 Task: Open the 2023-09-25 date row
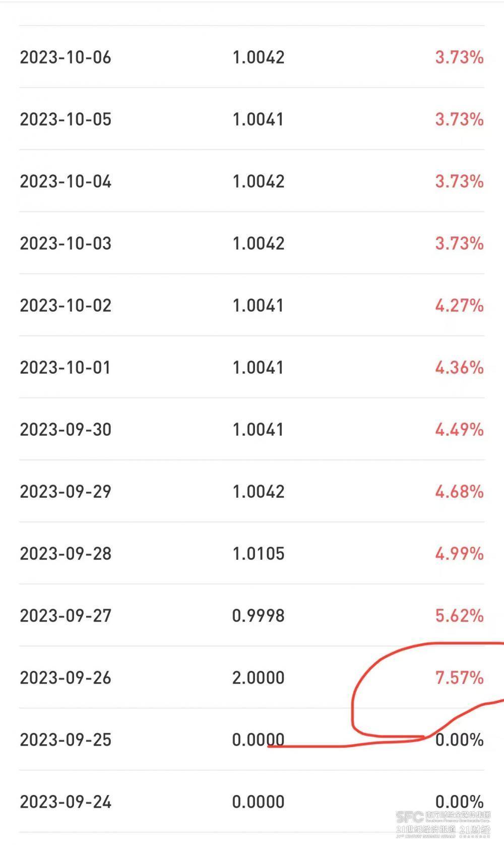(66, 740)
